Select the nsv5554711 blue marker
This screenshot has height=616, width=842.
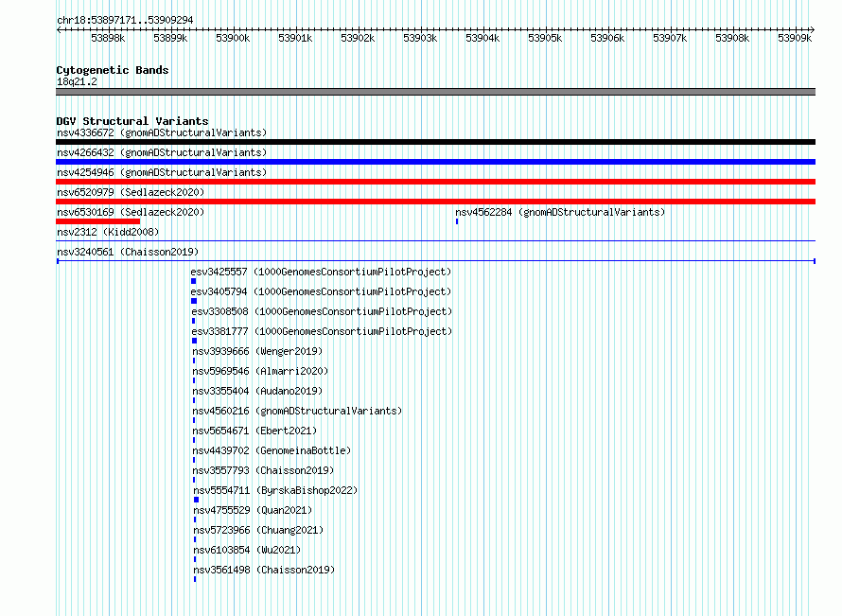pos(196,500)
